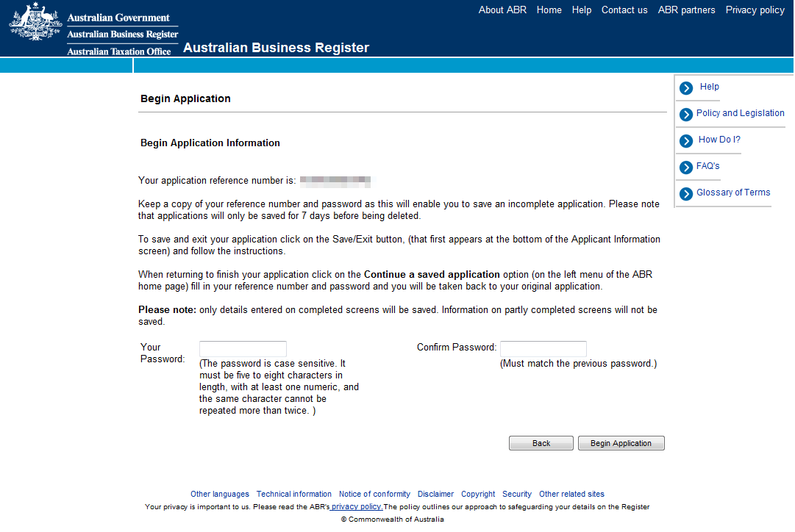Open Contact us from the header
Screen dimensions: 795x532
tap(624, 10)
